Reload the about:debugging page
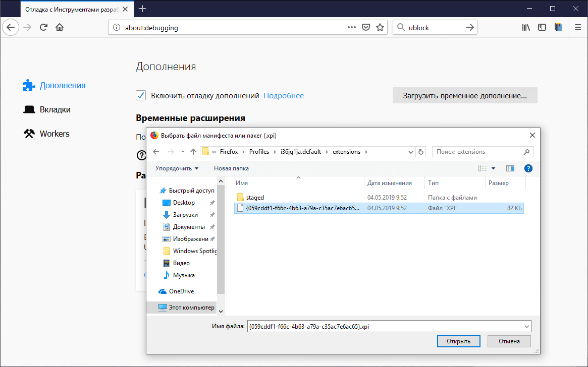Image resolution: width=588 pixels, height=367 pixels. pos(45,27)
